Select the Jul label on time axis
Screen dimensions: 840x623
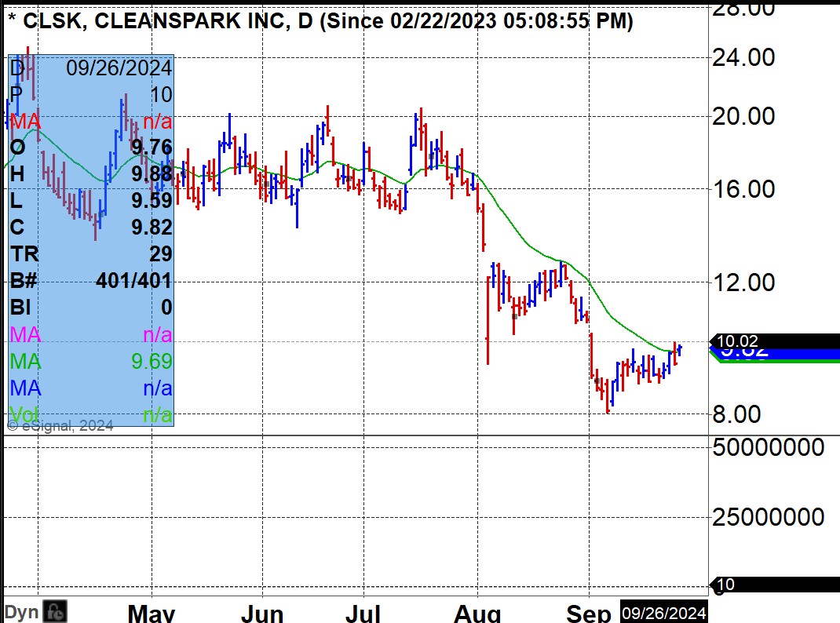tap(363, 613)
